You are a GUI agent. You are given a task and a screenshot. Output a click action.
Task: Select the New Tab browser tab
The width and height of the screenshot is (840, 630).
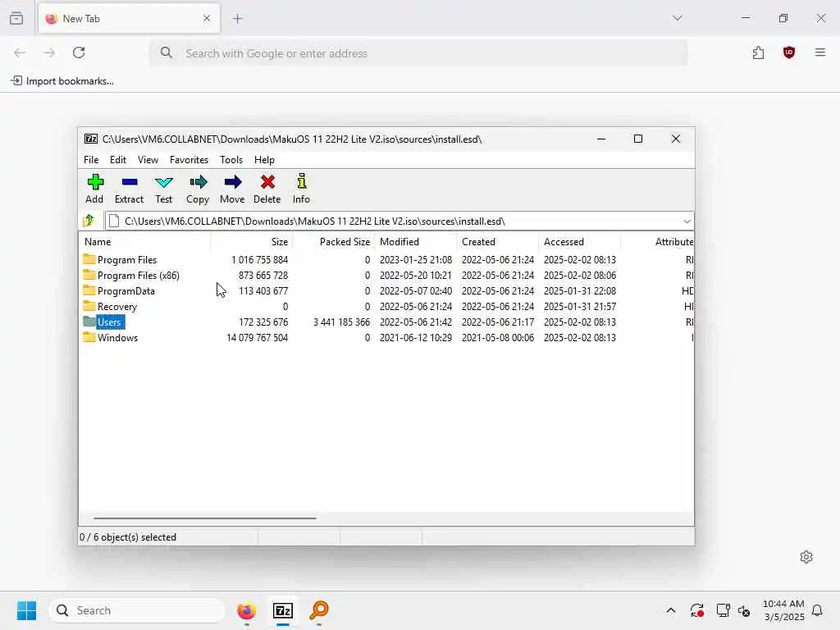tap(129, 18)
